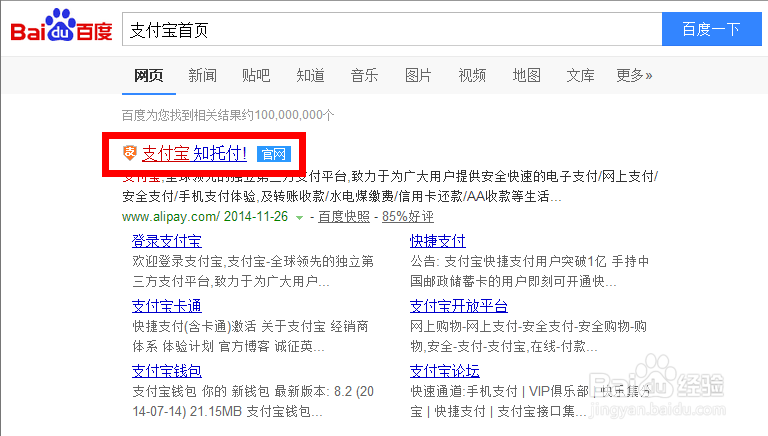
Task: Click the www.alipay.com/ URL text
Action: click(x=171, y=217)
